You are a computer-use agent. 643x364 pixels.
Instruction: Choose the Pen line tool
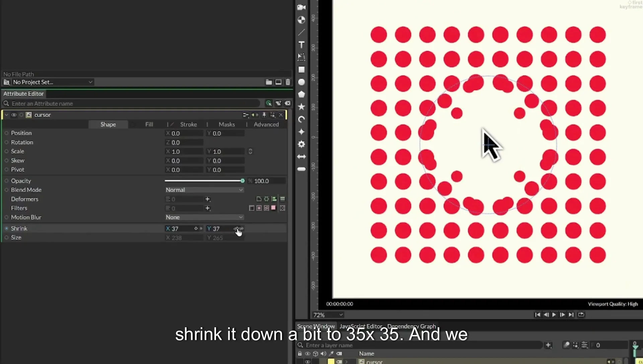click(x=301, y=32)
